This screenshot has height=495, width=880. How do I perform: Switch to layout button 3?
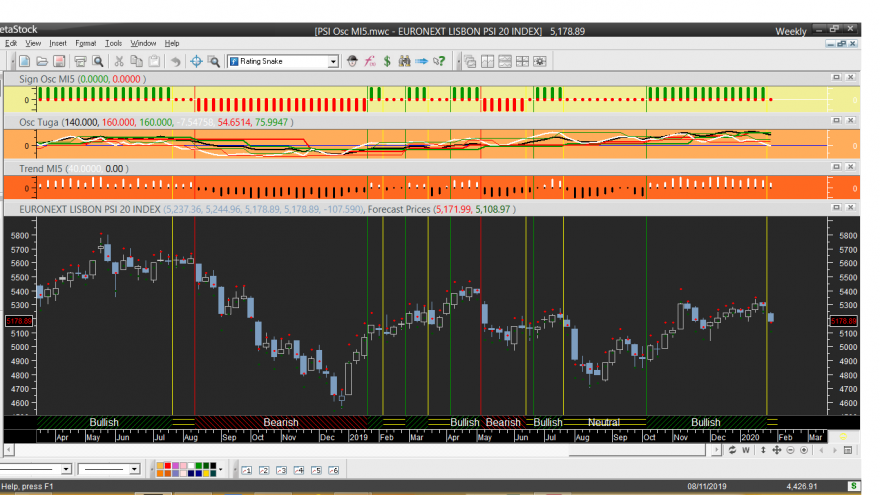[281, 470]
